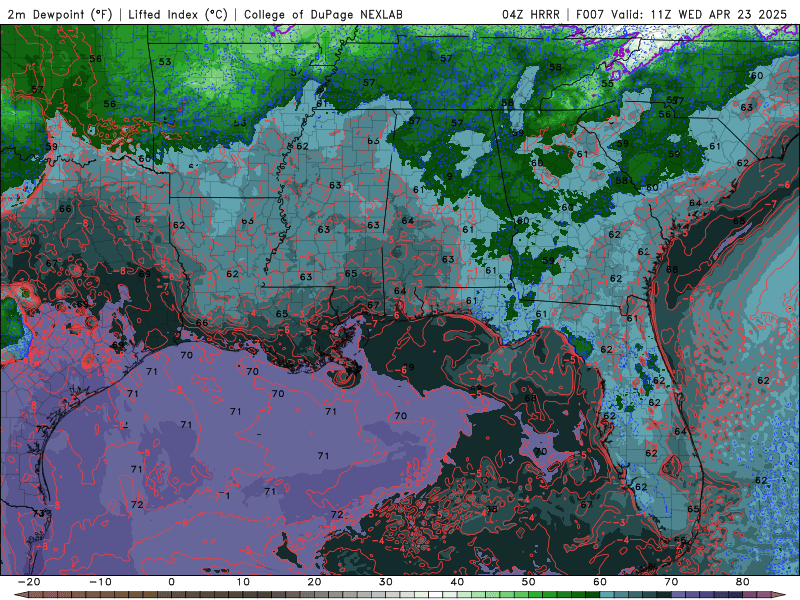Click the -10 label on the color scale
This screenshot has height=600, width=800.
point(100,582)
